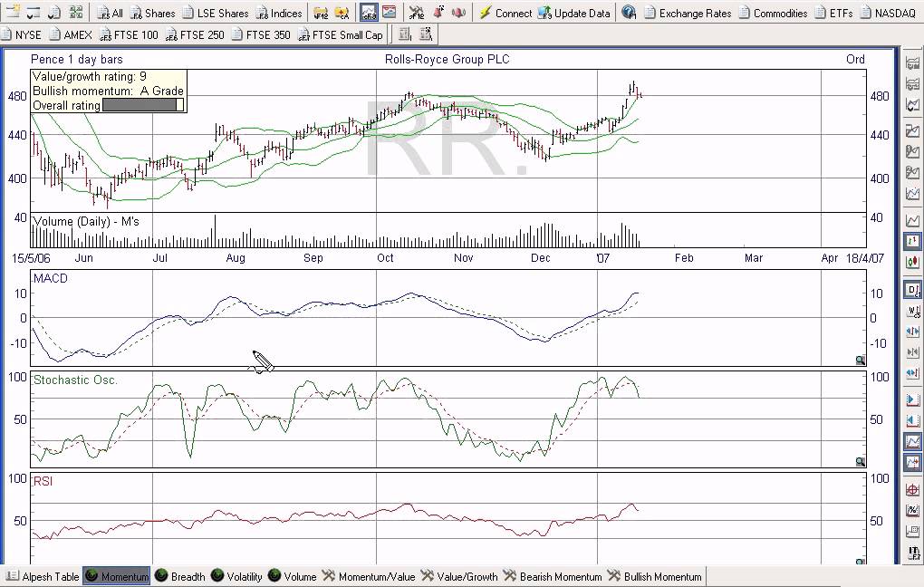Open the LSE Shares list

(x=216, y=13)
